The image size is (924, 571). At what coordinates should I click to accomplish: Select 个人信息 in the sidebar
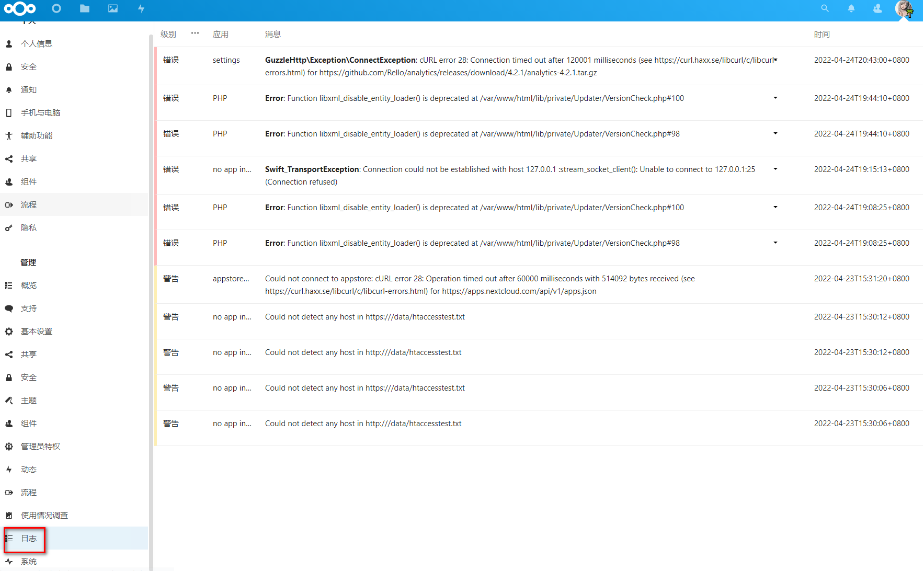click(x=37, y=43)
